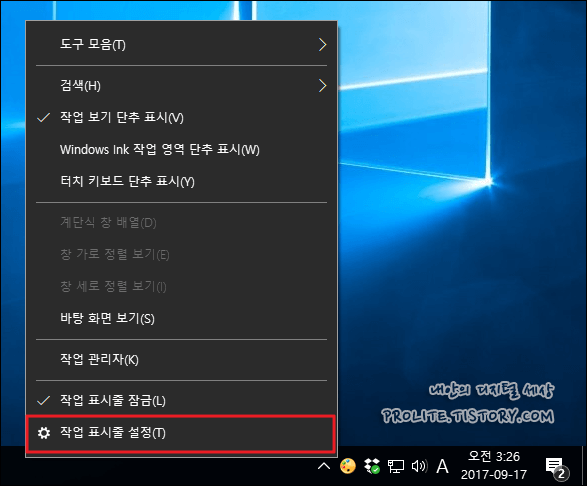The height and width of the screenshot is (486, 587).
Task: Open the Dropbox tray icon
Action: point(372,466)
